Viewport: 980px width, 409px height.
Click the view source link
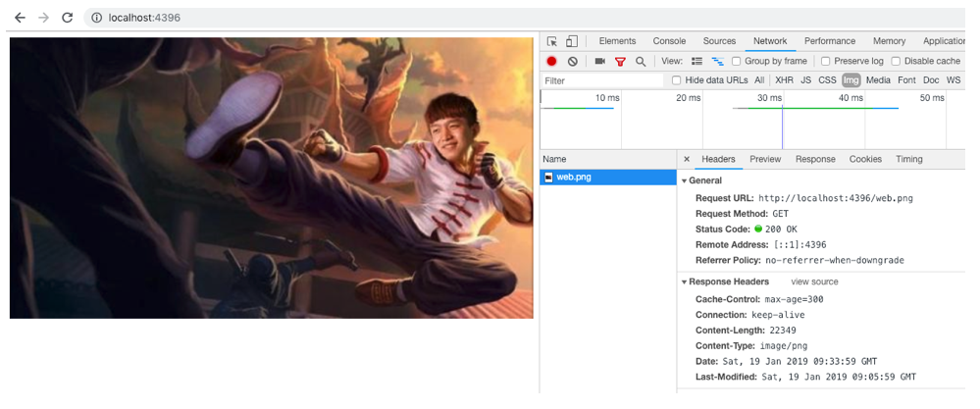coord(814,281)
